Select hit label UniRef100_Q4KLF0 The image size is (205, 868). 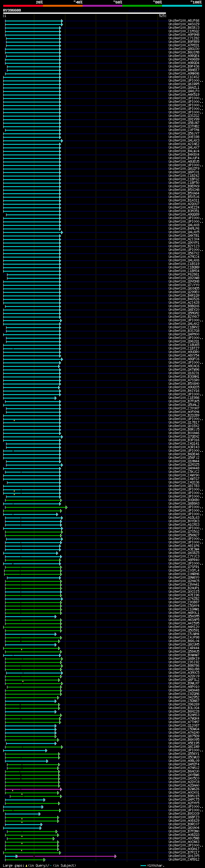[x=184, y=91]
